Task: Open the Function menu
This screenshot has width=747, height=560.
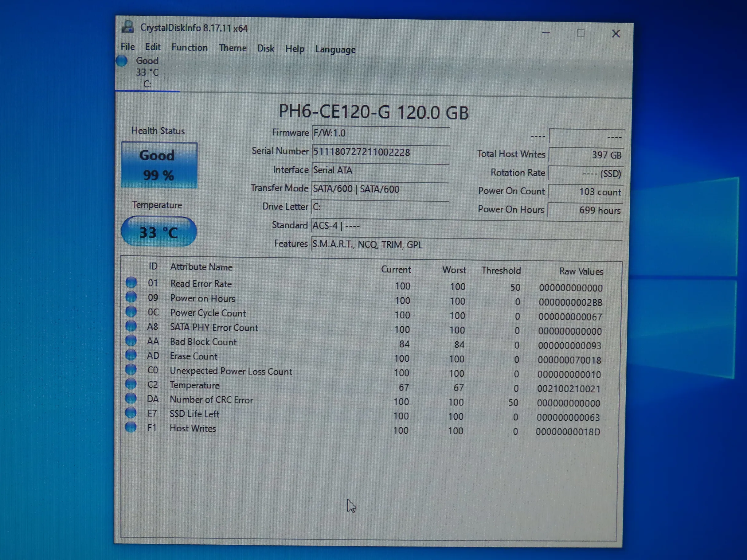Action: point(190,48)
